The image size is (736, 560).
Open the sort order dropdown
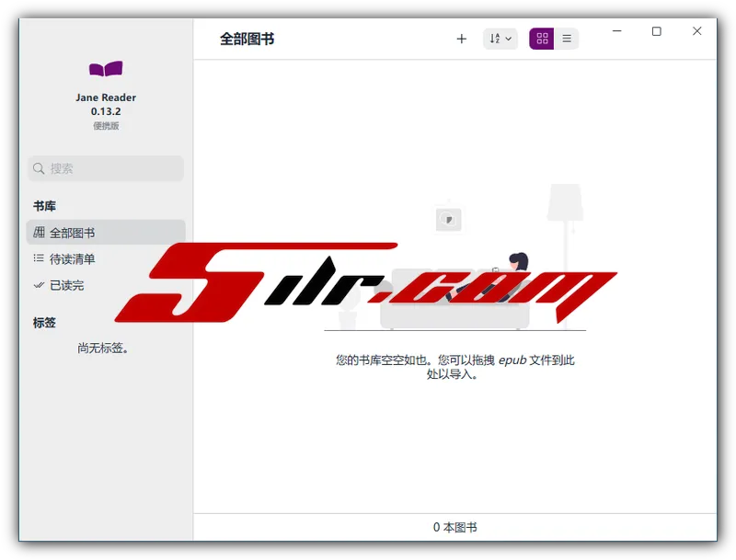coord(500,39)
